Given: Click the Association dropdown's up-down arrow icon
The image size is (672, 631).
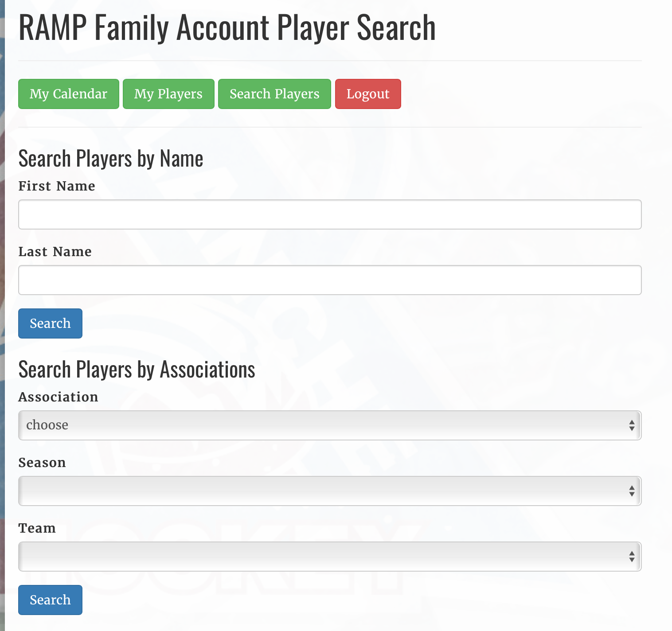Looking at the screenshot, I should pos(632,425).
